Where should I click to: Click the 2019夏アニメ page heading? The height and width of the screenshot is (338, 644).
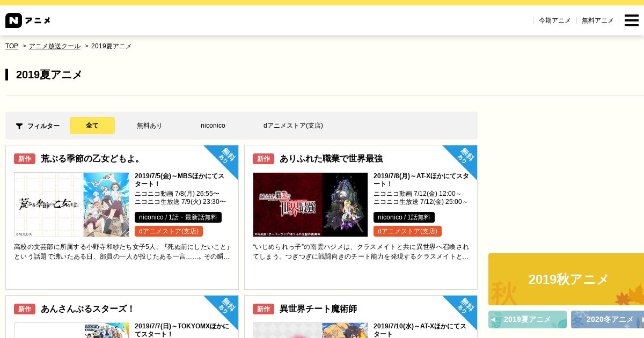[49, 75]
